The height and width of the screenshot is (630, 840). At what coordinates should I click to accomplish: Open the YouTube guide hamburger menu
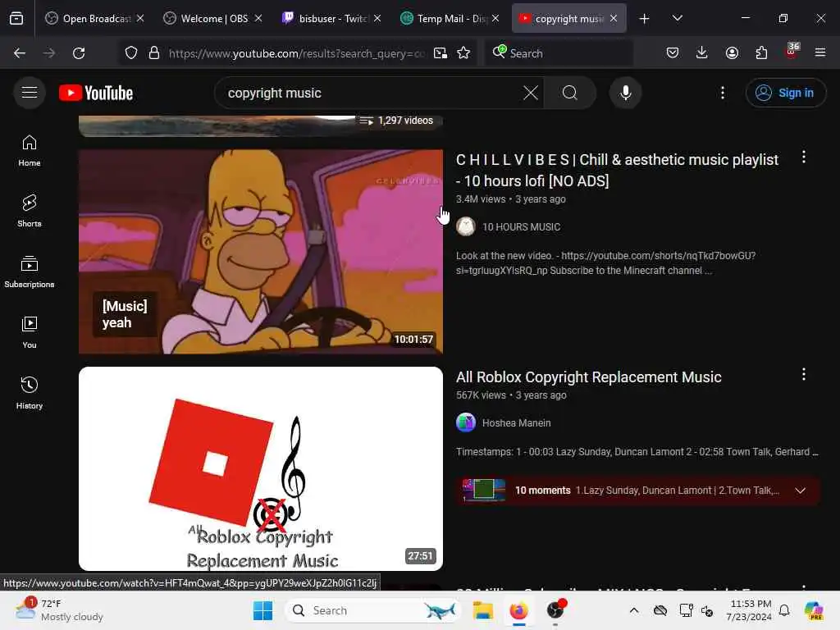30,93
